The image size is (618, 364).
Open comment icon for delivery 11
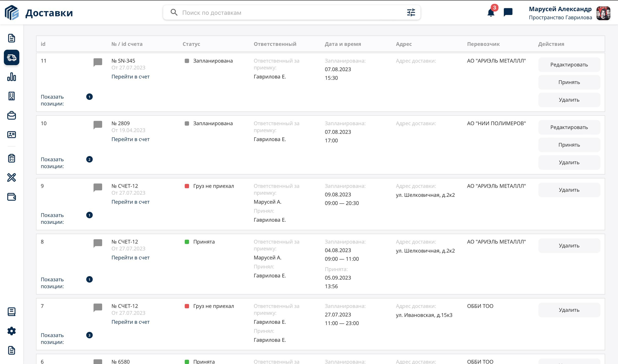click(98, 62)
